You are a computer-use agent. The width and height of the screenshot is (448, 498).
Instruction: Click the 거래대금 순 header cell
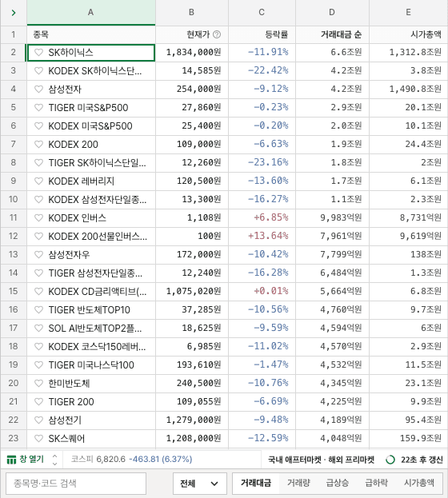(x=332, y=34)
